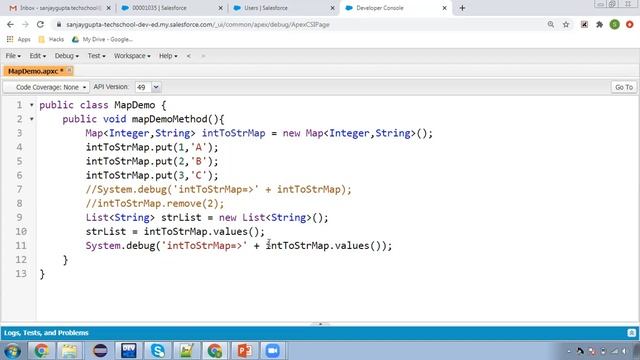
Task: Open the DEV app icon in the taskbar
Action: click(x=129, y=351)
